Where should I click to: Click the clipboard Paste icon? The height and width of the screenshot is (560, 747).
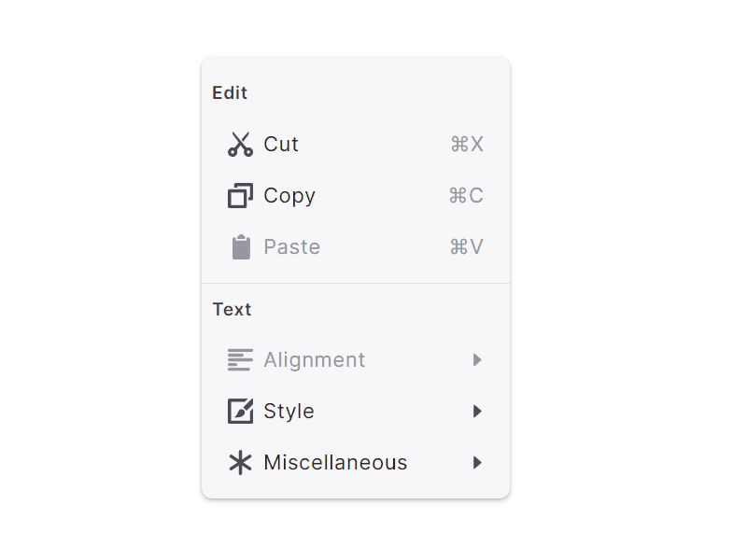[x=241, y=247]
